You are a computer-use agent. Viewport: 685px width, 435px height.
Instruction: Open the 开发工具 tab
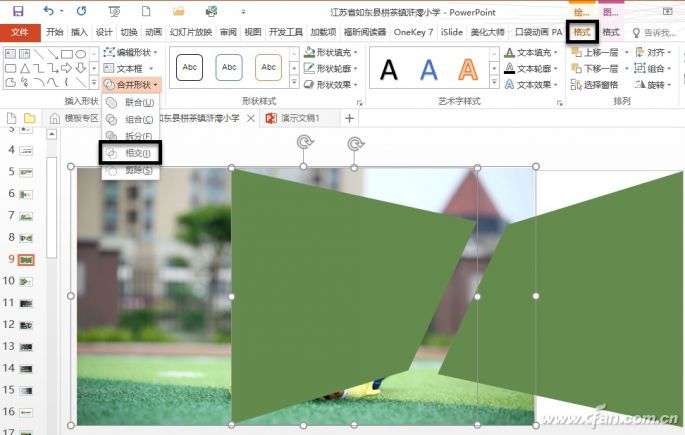(x=286, y=32)
